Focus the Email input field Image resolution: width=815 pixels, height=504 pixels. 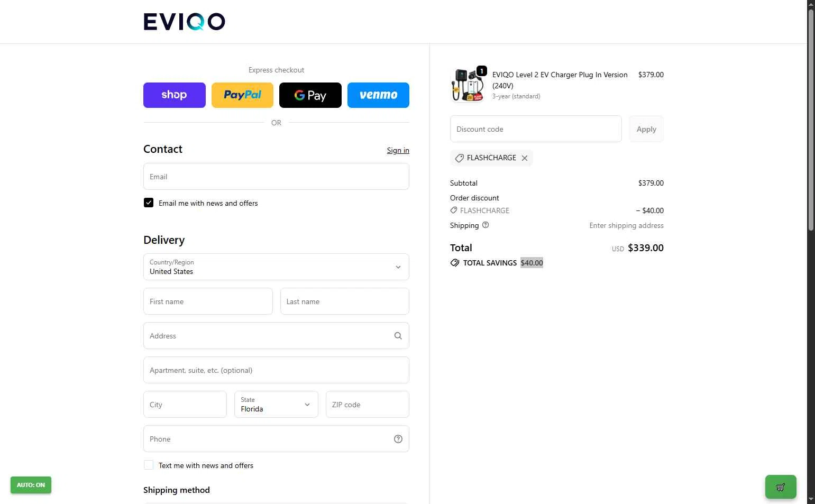tap(276, 177)
